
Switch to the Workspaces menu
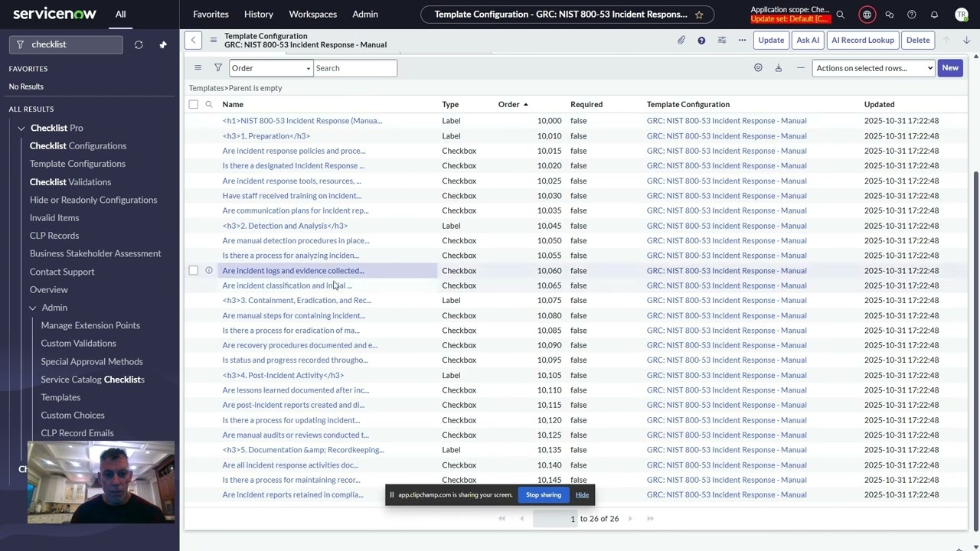[312, 14]
